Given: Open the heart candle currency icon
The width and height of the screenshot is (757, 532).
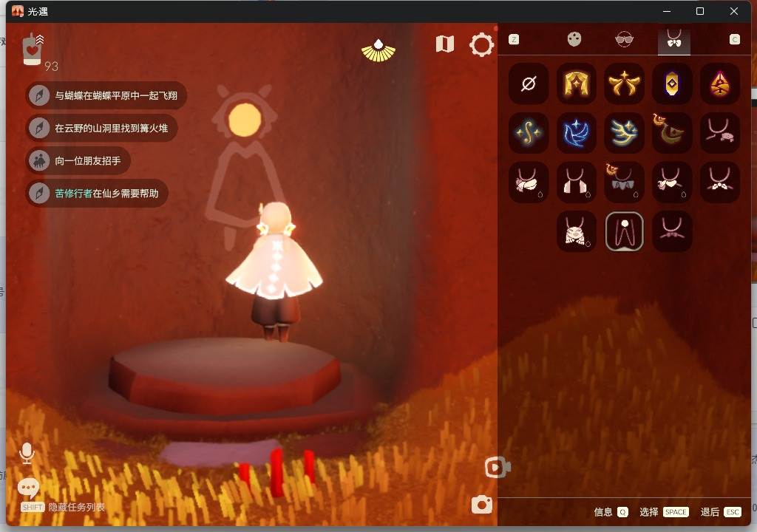Looking at the screenshot, I should (33, 49).
